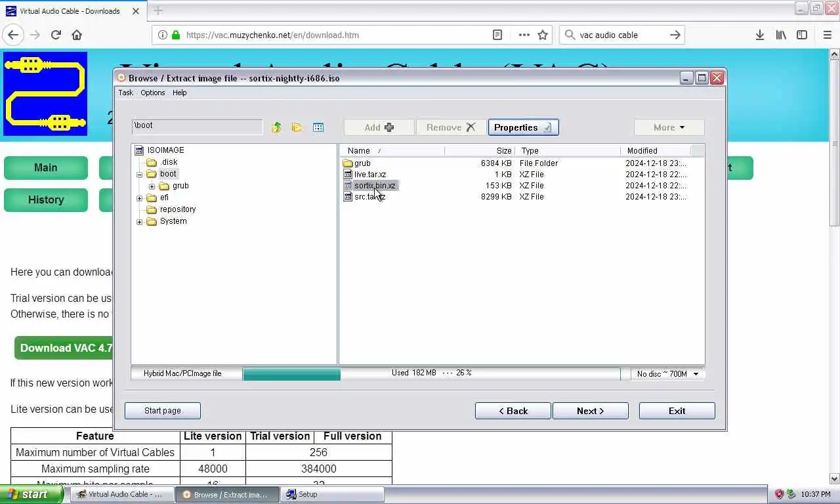Click the History button on webpage
Viewport: 840px width, 504px height.
click(46, 200)
